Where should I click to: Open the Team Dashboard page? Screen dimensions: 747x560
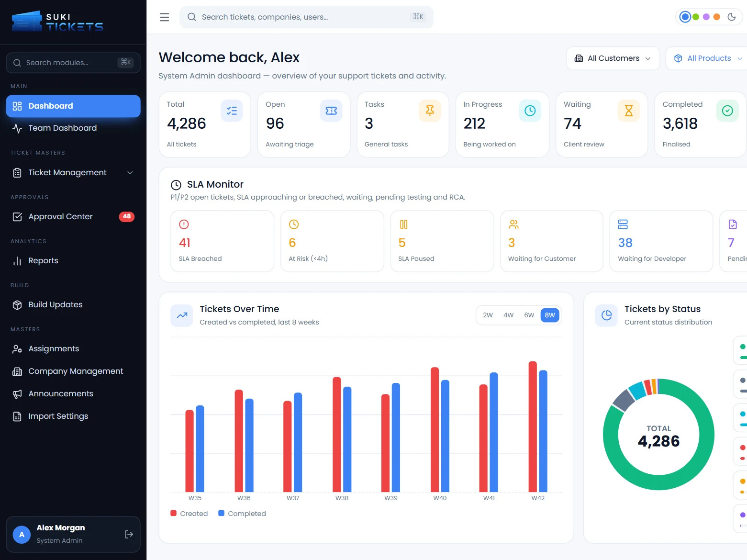[73, 128]
